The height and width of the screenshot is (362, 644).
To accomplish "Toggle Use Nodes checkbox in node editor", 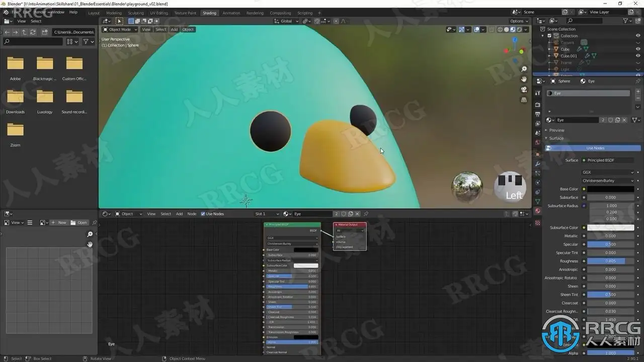I will coord(203,214).
